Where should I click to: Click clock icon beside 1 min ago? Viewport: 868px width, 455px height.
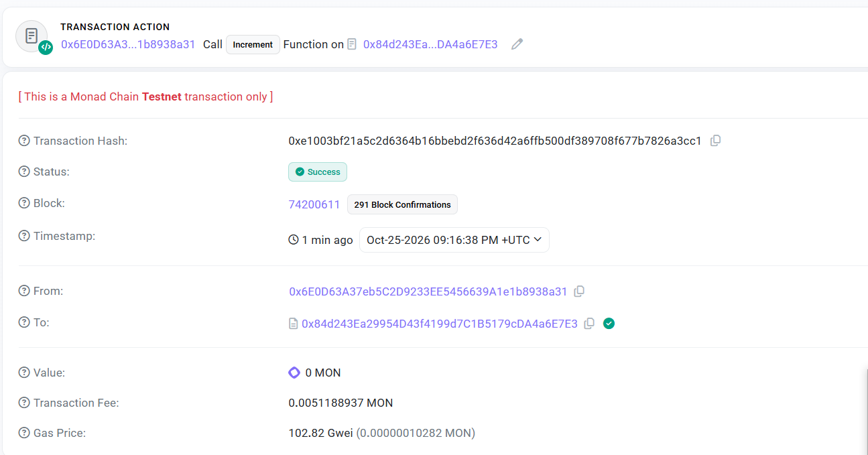tap(294, 240)
